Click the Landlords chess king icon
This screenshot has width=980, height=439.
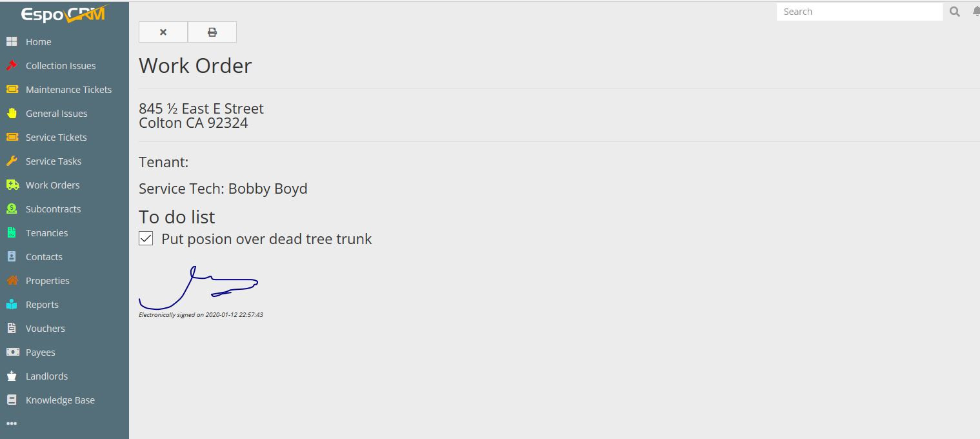(x=12, y=376)
